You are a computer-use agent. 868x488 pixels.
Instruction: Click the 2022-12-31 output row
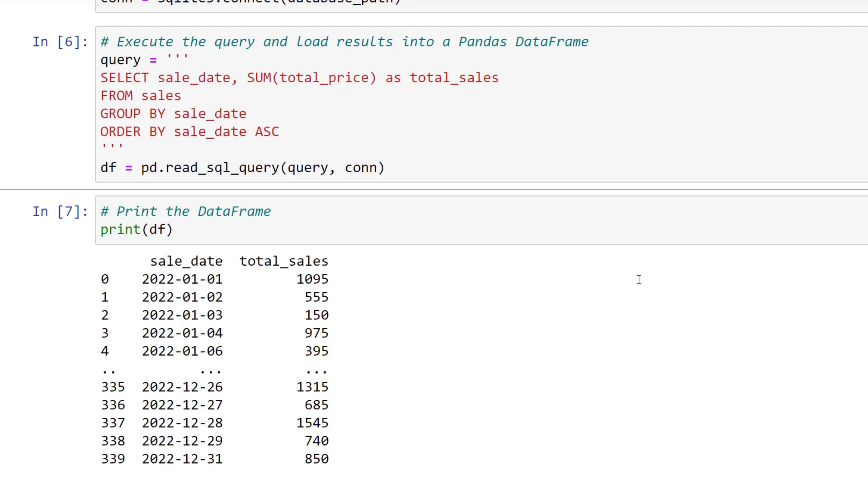[182, 459]
